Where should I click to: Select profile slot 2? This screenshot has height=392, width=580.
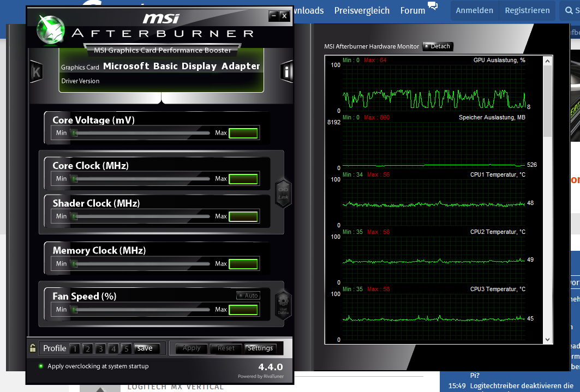point(88,348)
